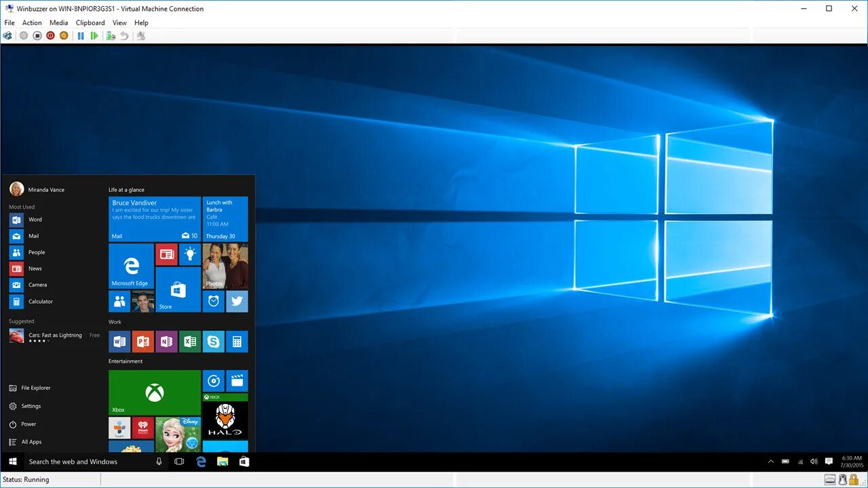Revert the virtual machine checkpoint
The width and height of the screenshot is (868, 488).
click(124, 35)
